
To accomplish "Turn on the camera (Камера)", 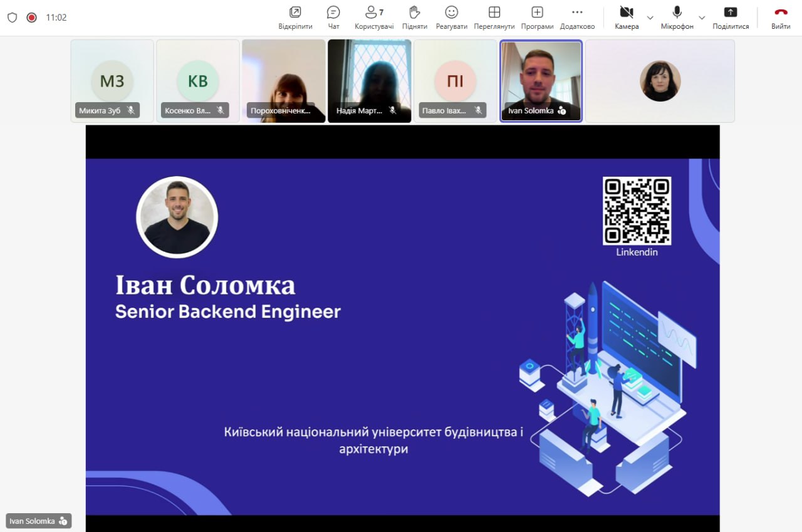I will [626, 18].
